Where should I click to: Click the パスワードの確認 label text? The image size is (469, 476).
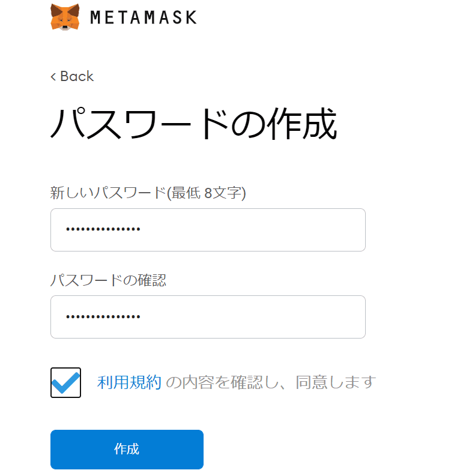point(108,280)
